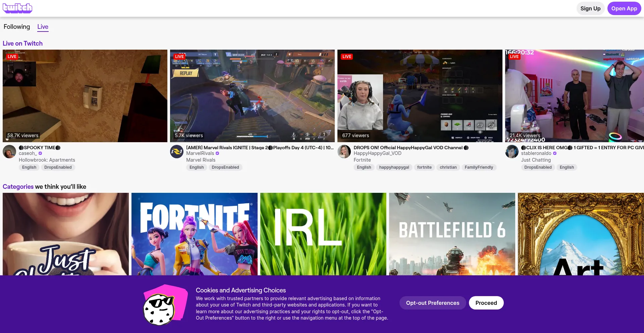Click verified badge beside MarvelRivals name

click(217, 154)
